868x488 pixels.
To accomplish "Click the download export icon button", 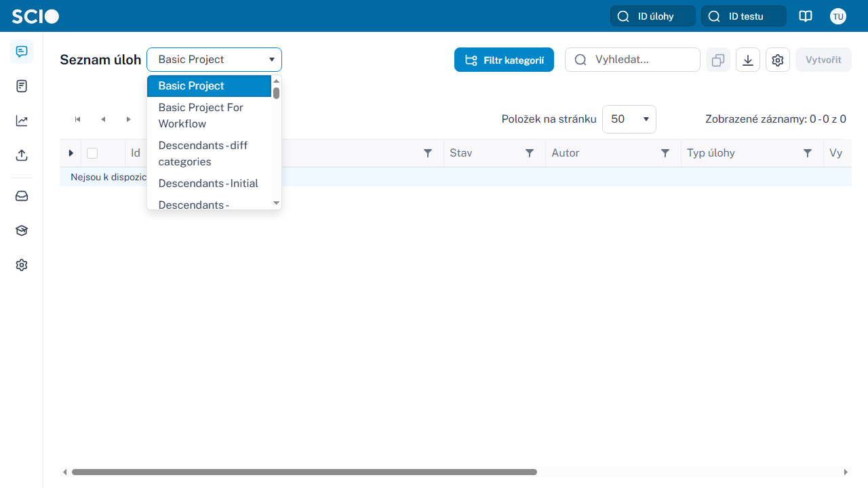I will [x=748, y=60].
